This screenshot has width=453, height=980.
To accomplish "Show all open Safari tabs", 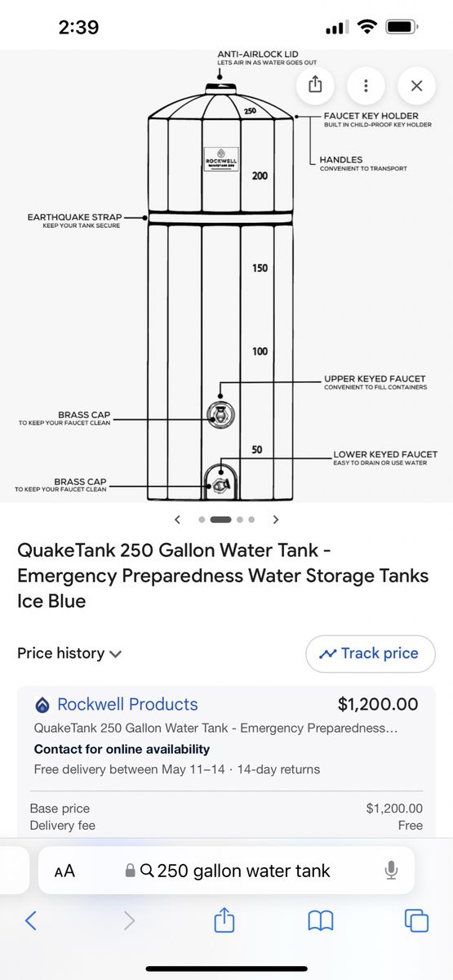I will click(417, 921).
